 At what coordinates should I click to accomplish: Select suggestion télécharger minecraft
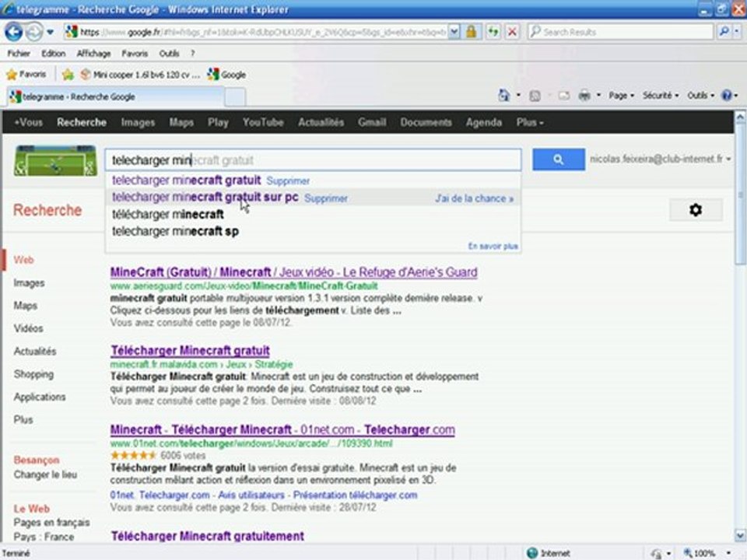[x=168, y=215]
